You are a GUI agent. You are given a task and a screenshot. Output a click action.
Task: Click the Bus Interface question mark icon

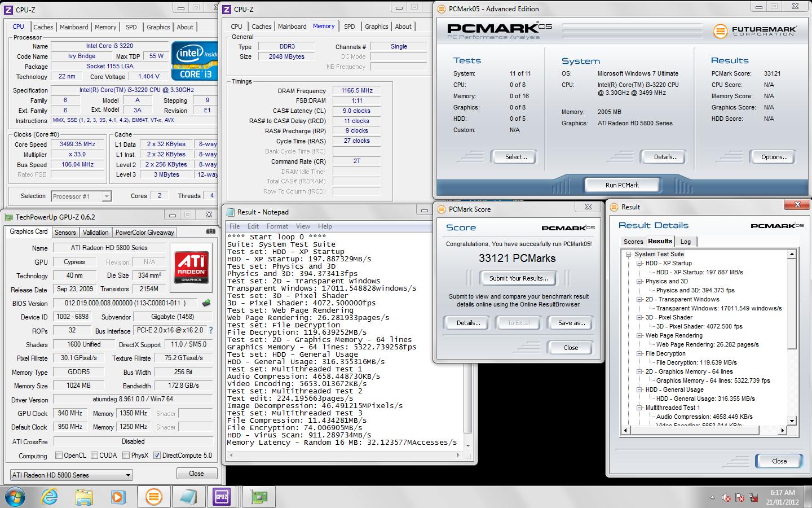click(211, 331)
